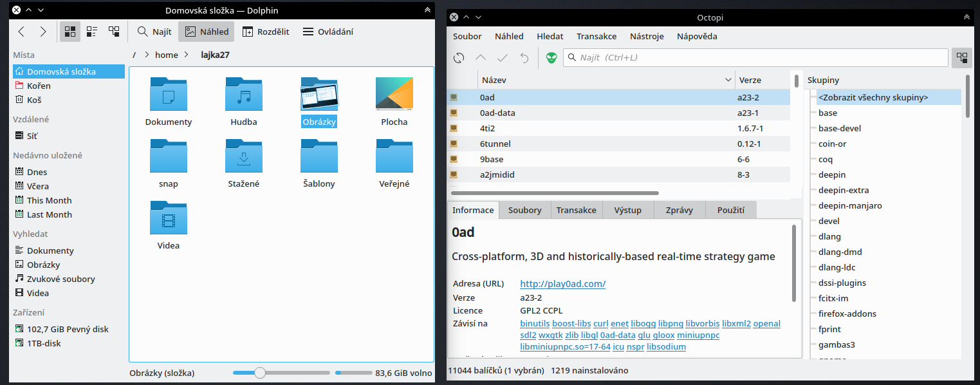Go back in Dolphin navigation history
Screen dimensions: 980x385
21,32
